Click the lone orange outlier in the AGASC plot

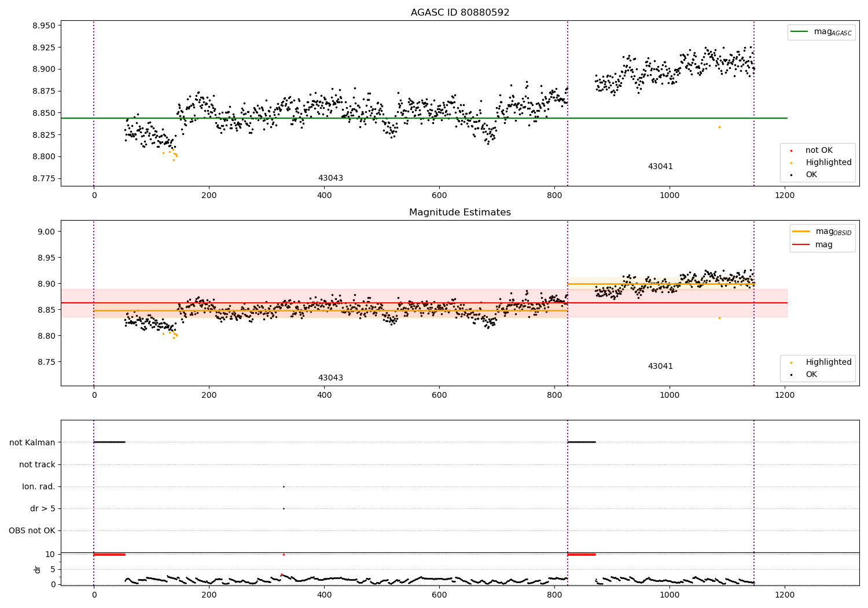[x=719, y=127]
